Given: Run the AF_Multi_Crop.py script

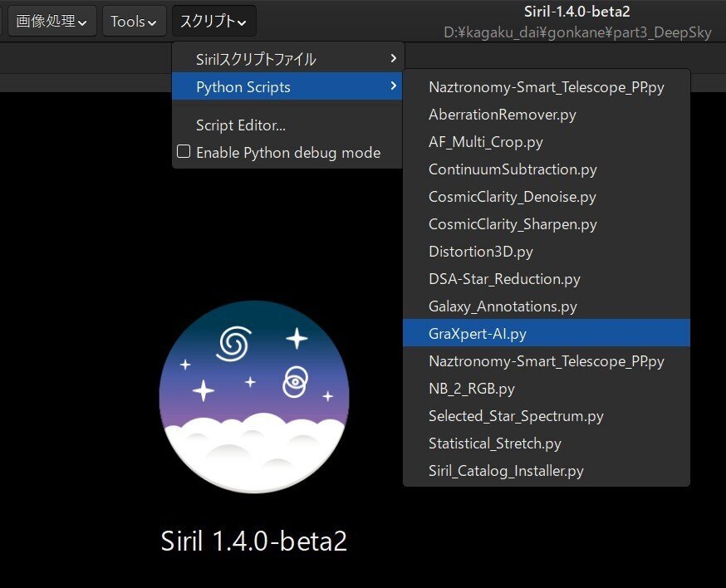Looking at the screenshot, I should [485, 142].
